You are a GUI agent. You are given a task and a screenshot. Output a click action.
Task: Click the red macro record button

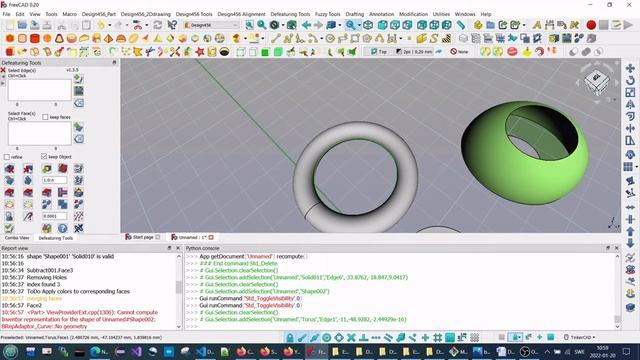(x=591, y=25)
